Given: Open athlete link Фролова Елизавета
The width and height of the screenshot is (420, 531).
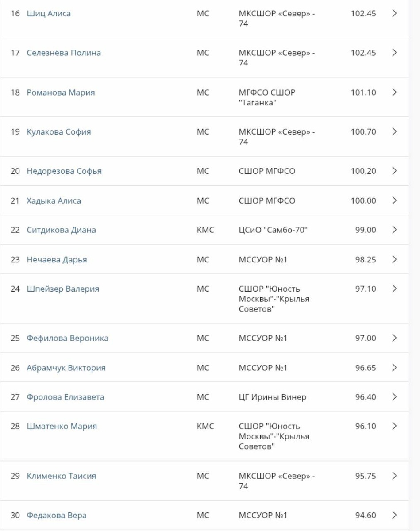Looking at the screenshot, I should tap(65, 397).
